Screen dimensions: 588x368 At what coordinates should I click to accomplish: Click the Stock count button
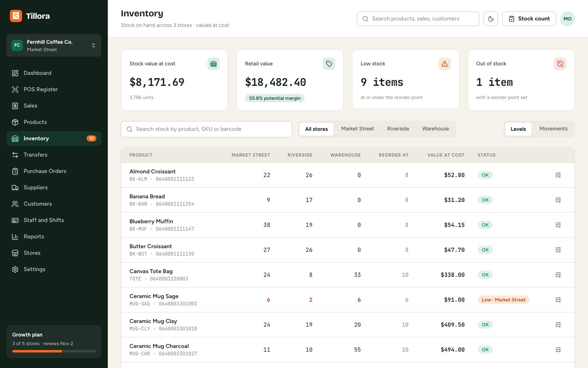[x=529, y=19]
